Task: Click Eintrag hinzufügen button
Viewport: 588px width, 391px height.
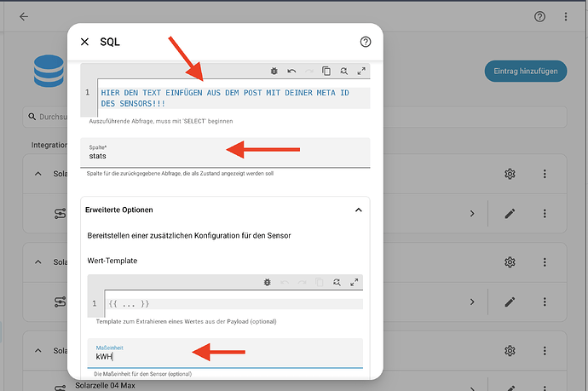Action: (x=526, y=71)
